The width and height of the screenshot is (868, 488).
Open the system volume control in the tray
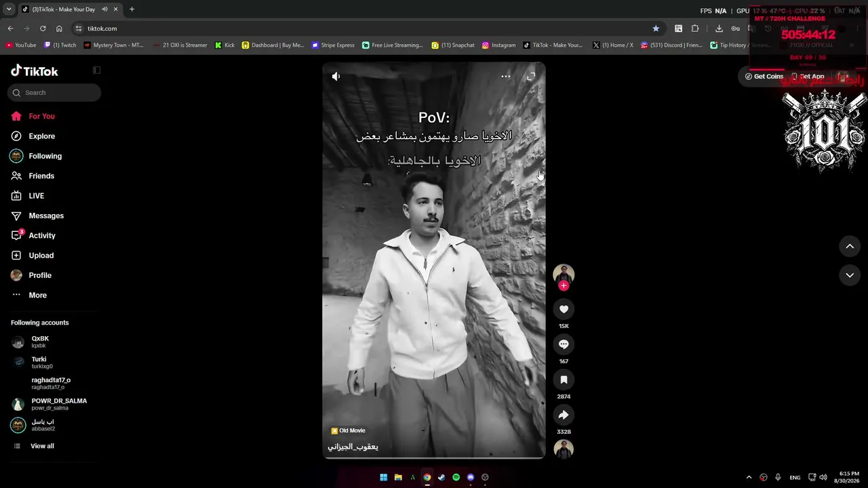click(823, 477)
